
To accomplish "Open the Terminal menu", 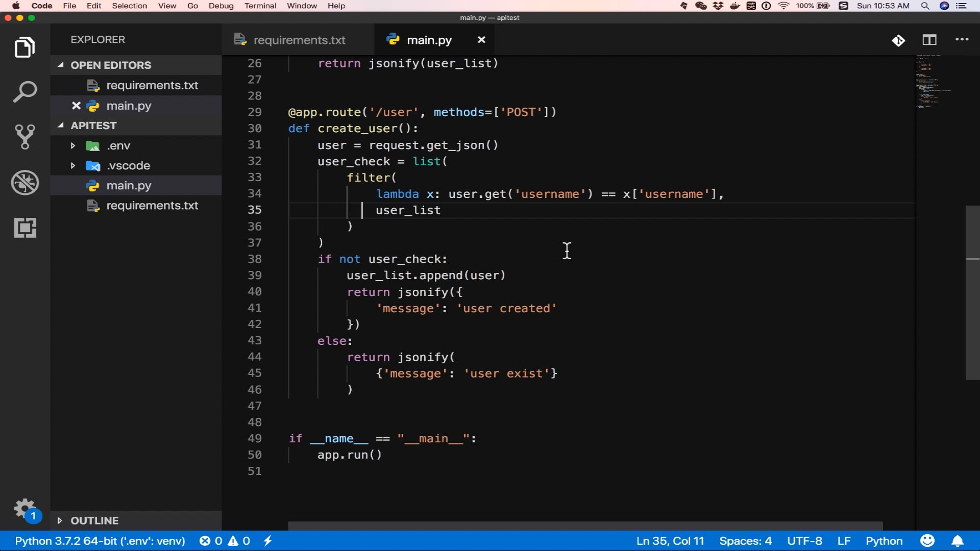I will point(260,6).
